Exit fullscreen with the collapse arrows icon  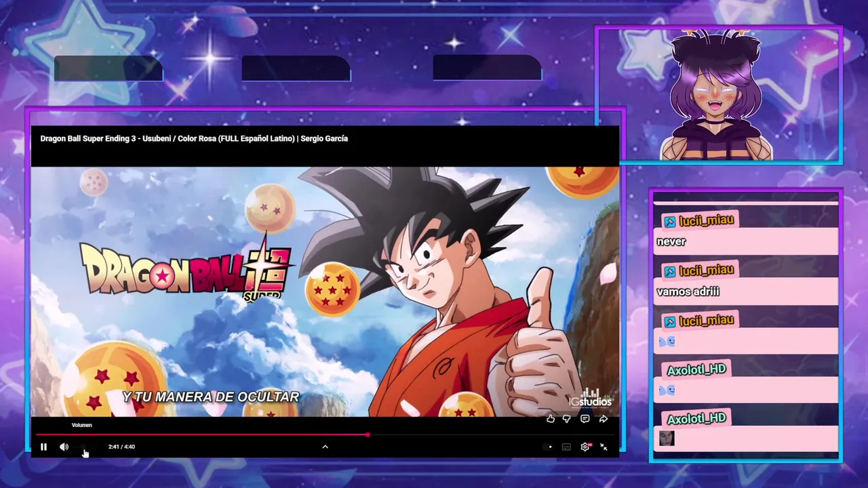(x=604, y=447)
